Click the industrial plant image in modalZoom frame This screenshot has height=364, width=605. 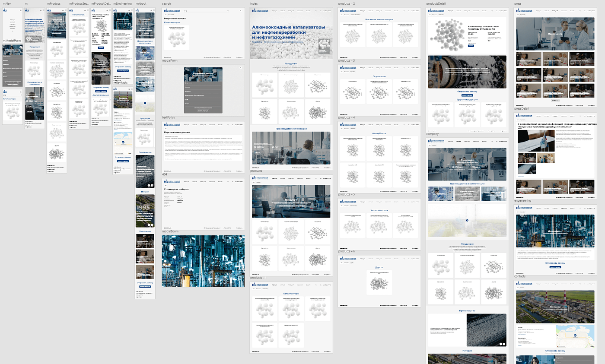[x=203, y=261]
